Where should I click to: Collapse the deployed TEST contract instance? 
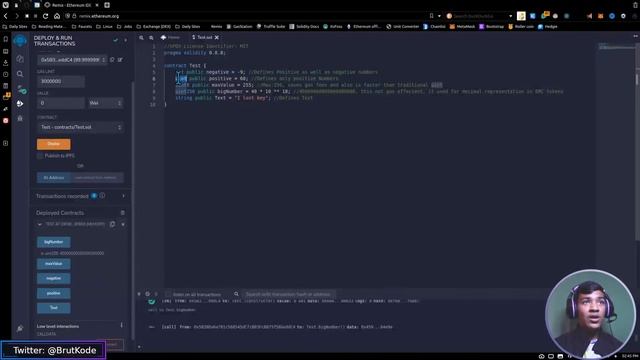(x=40, y=224)
